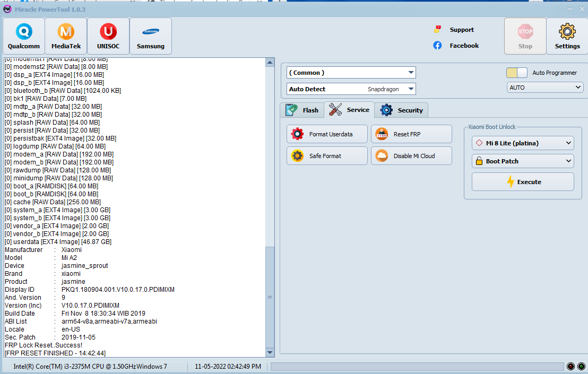Click the 'userdata [EXT4 Image] [46.87 GB]' entry
Viewport: 588px width, 374px height.
[x=58, y=242]
